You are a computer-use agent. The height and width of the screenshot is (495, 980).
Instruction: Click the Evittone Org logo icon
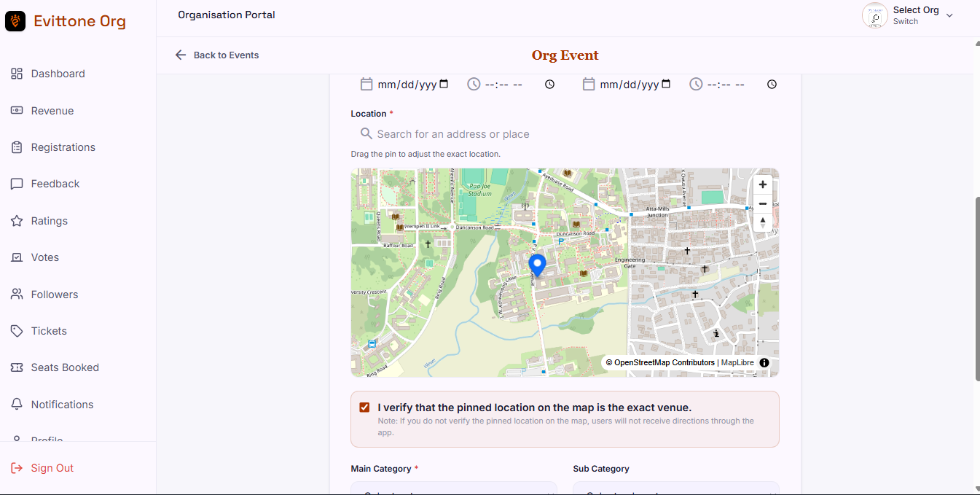[x=15, y=21]
